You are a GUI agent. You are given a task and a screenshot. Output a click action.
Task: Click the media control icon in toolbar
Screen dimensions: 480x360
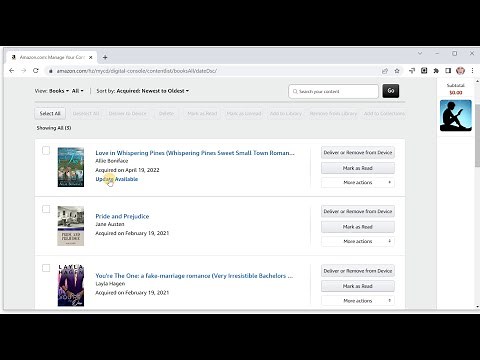(x=412, y=71)
